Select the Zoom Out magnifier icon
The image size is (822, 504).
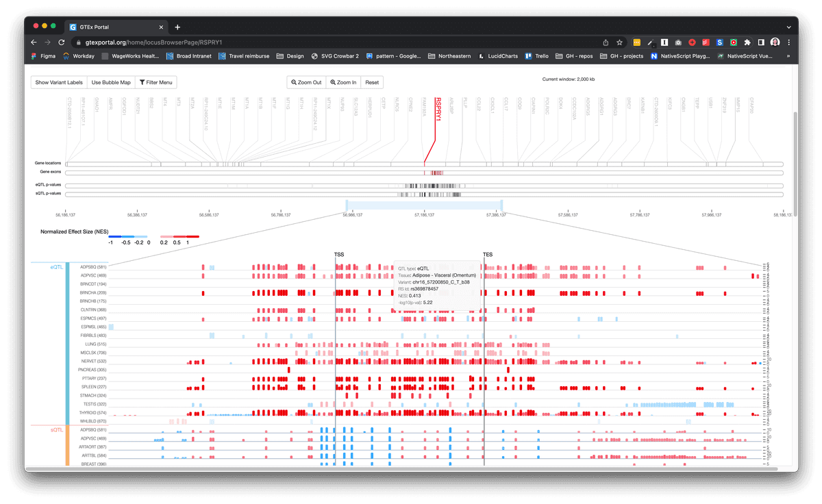pyautogui.click(x=294, y=82)
